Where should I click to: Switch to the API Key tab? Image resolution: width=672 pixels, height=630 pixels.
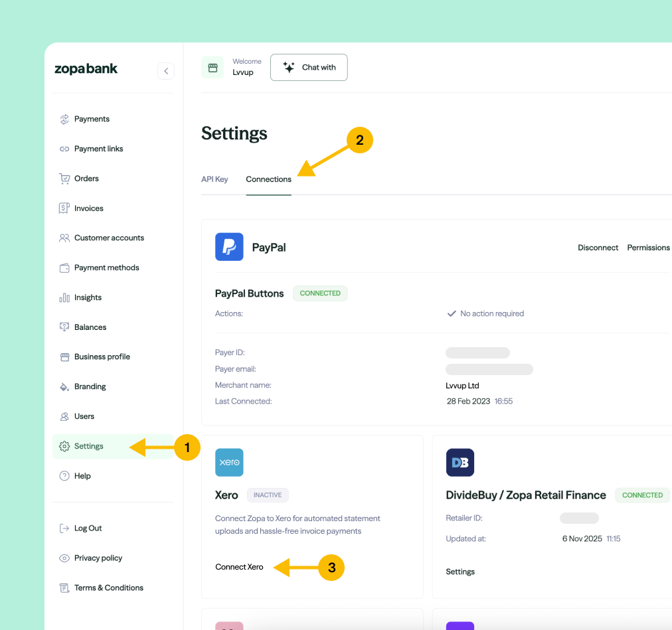[x=214, y=179]
